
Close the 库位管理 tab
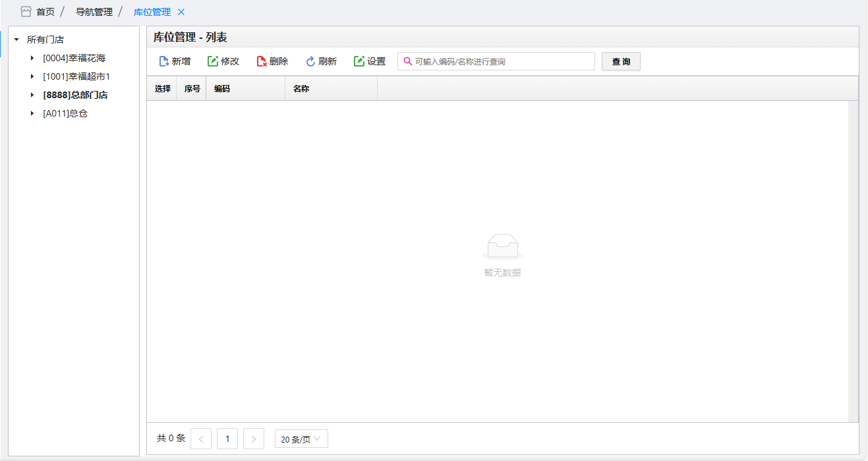tap(181, 12)
